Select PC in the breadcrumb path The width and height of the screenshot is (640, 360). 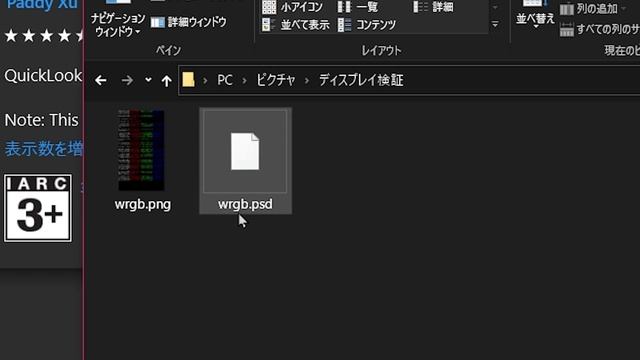[x=224, y=80]
